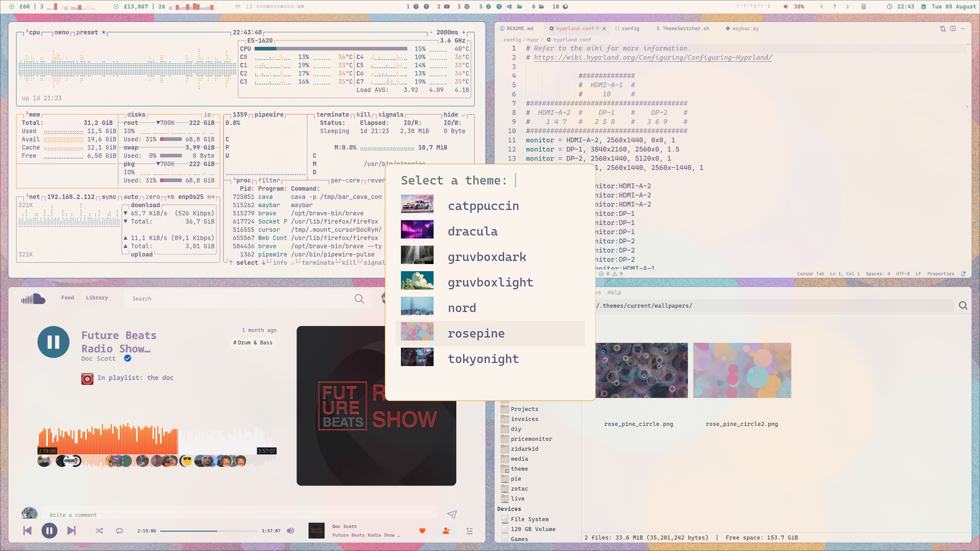Toggle shuffle in the SoundCloud player bar
The image size is (980, 551).
click(99, 531)
